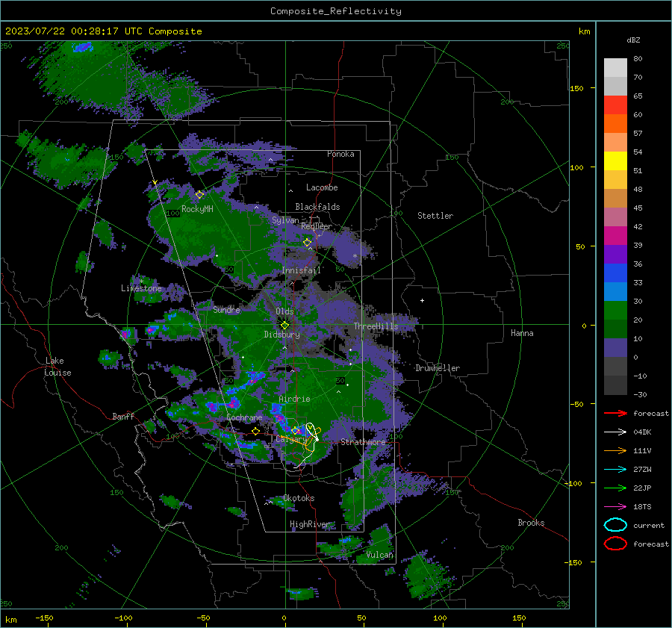Viewport: 672px width, 628px height.
Task: Click the Sylvan label
Action: pyautogui.click(x=285, y=220)
